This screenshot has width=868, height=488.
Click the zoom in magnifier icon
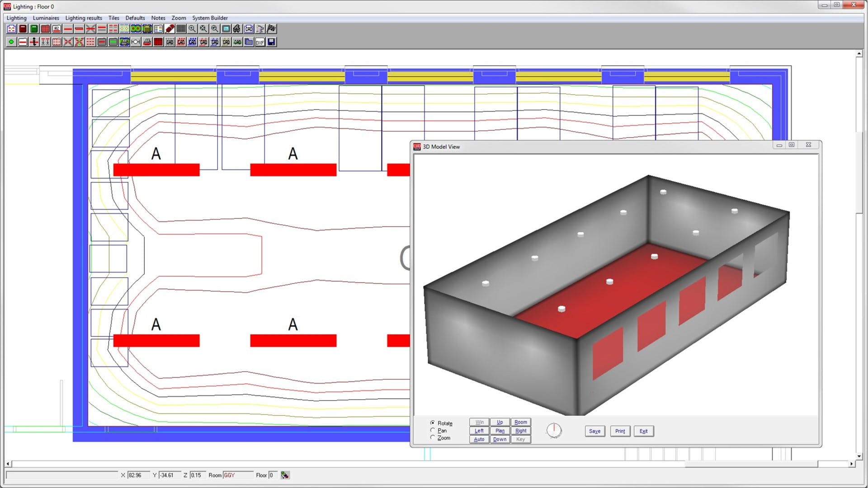[x=192, y=28]
